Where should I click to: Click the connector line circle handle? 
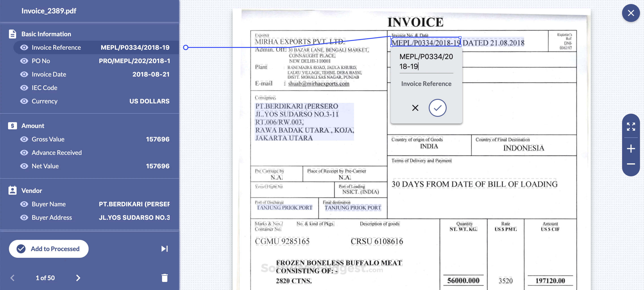186,47
